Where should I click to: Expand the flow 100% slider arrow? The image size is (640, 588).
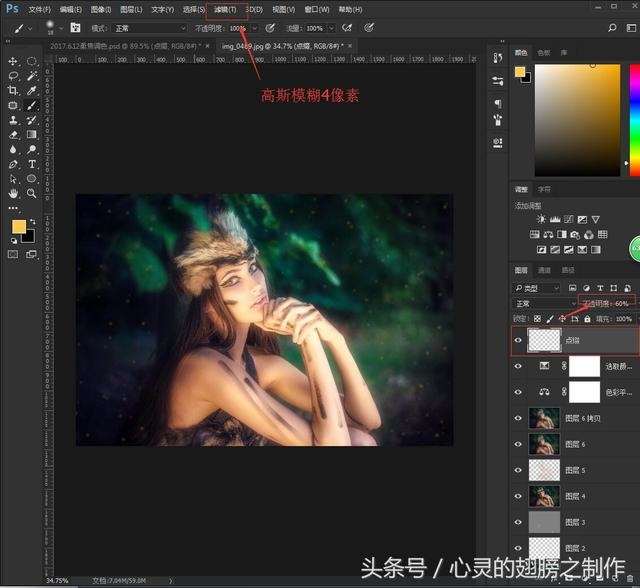331,28
